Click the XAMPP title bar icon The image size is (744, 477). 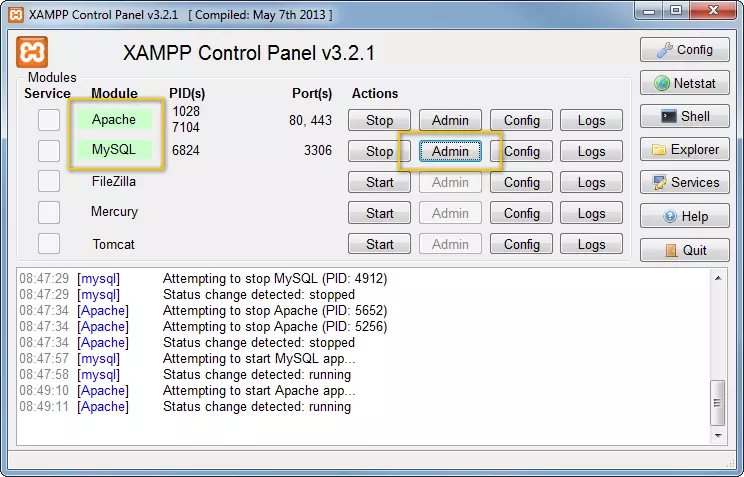(16, 15)
